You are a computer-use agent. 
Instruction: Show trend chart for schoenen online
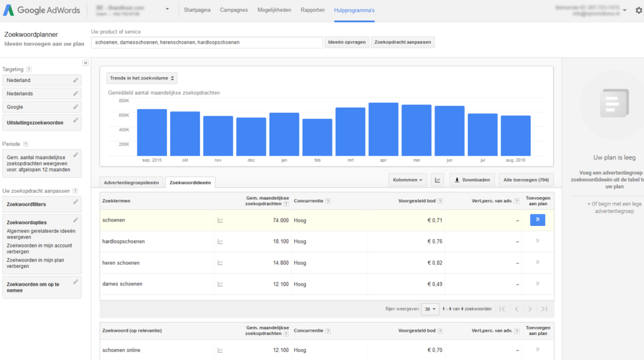pos(220,350)
